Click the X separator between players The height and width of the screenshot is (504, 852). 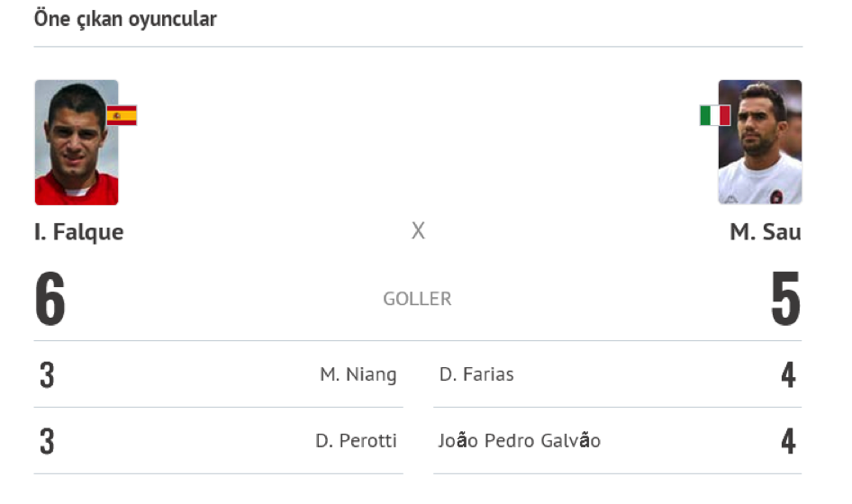[x=418, y=230]
